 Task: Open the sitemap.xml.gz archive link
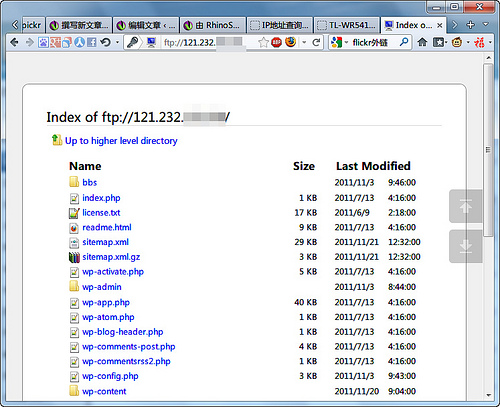(x=111, y=257)
